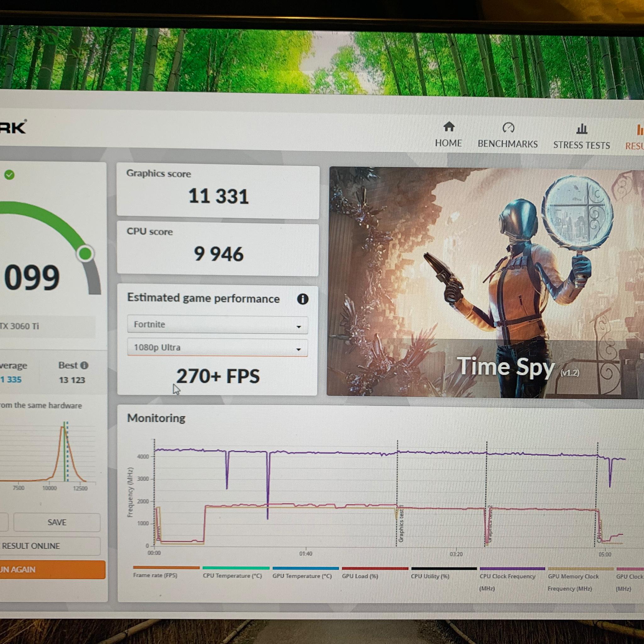
Task: Toggle CPU Utility (%) legend item
Action: [444, 573]
